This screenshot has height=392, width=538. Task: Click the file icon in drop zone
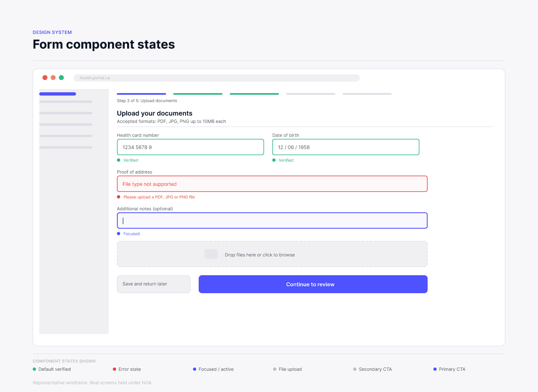(211, 254)
